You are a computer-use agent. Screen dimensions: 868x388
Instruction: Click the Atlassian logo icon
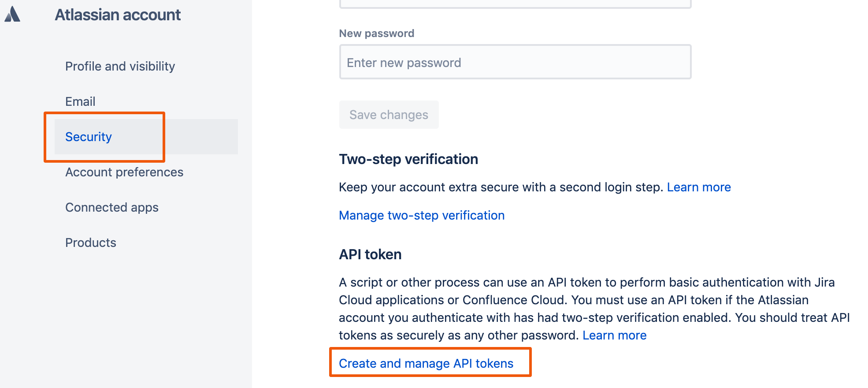point(12,14)
